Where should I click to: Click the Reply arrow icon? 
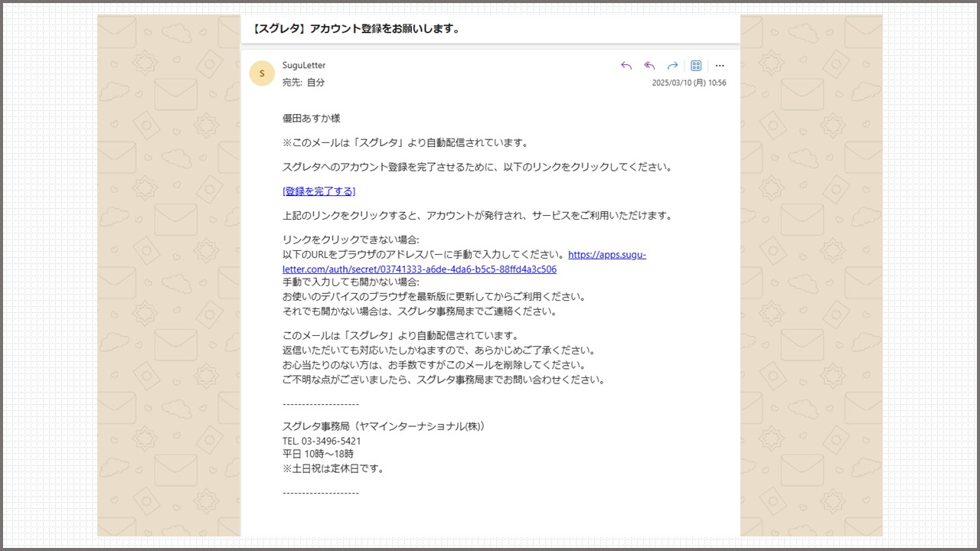point(626,66)
